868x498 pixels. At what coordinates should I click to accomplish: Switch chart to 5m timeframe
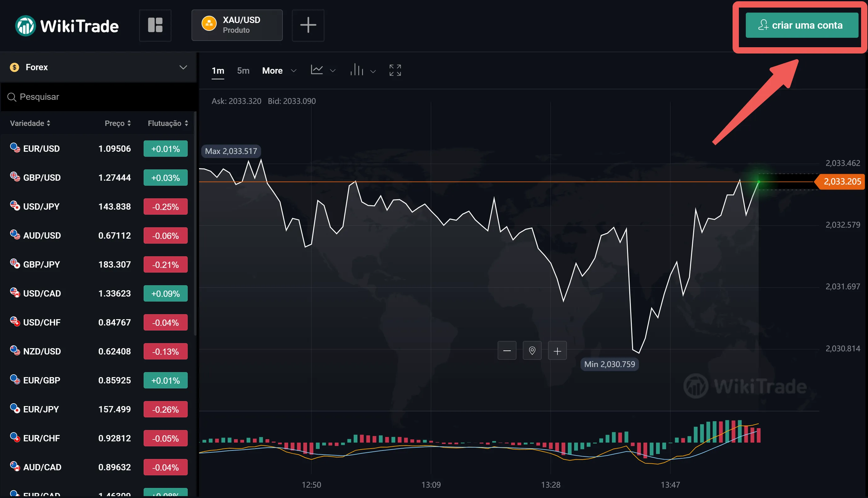pos(243,71)
